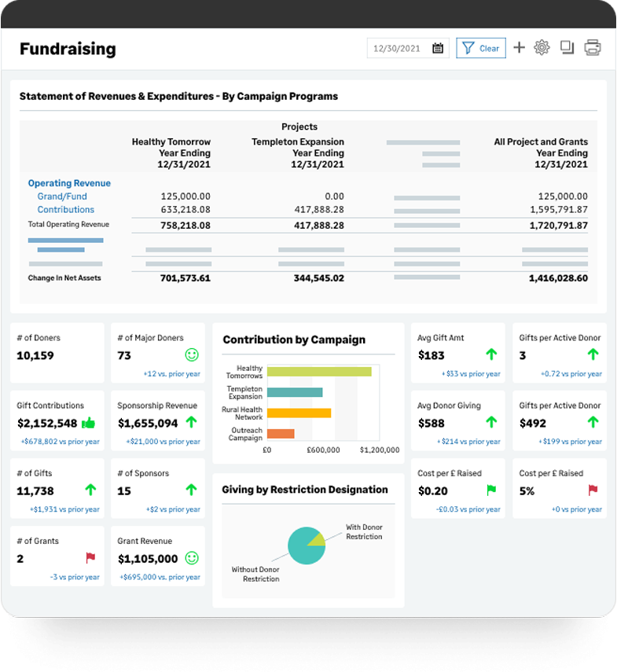Click the 10,159 donors value
The image size is (617, 672).
(35, 355)
